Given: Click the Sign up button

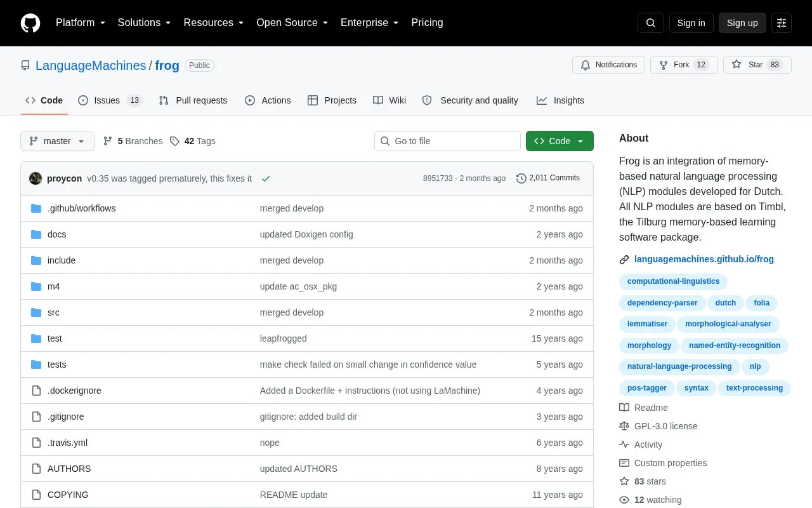Looking at the screenshot, I should pyautogui.click(x=742, y=23).
